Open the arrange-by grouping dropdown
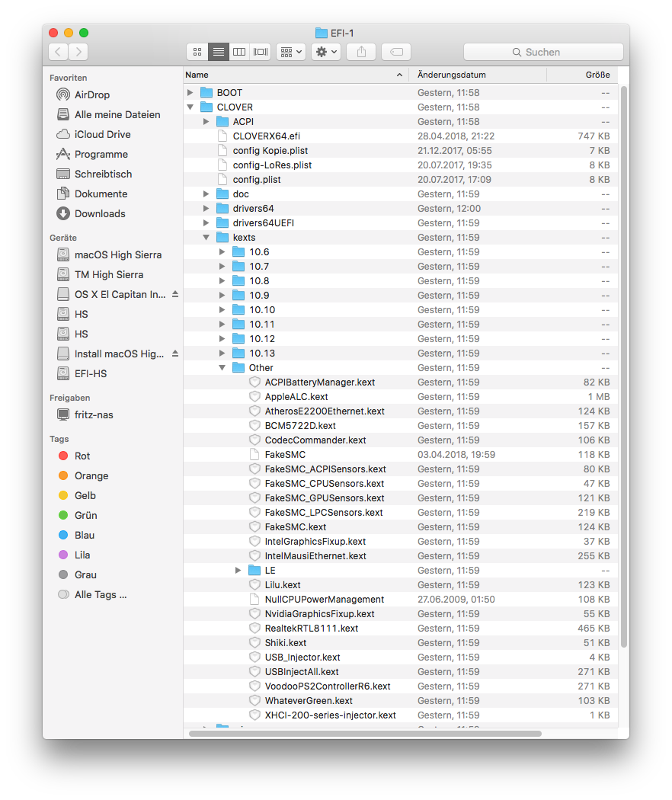The height and width of the screenshot is (800, 672). pyautogui.click(x=291, y=52)
